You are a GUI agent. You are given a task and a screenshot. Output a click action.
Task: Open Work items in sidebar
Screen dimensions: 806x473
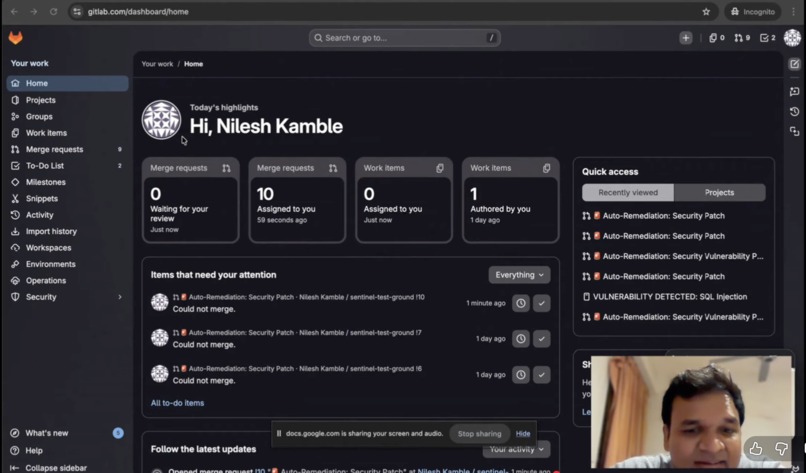tap(67, 133)
